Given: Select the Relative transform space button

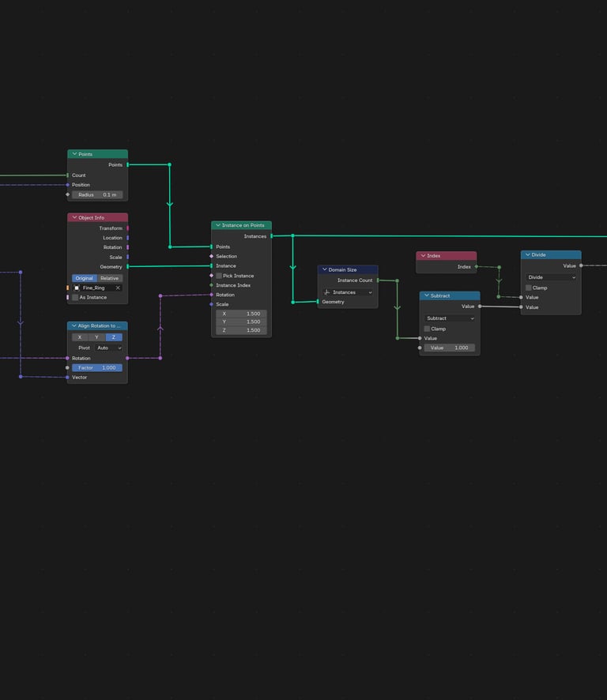Looking at the screenshot, I should click(x=109, y=278).
